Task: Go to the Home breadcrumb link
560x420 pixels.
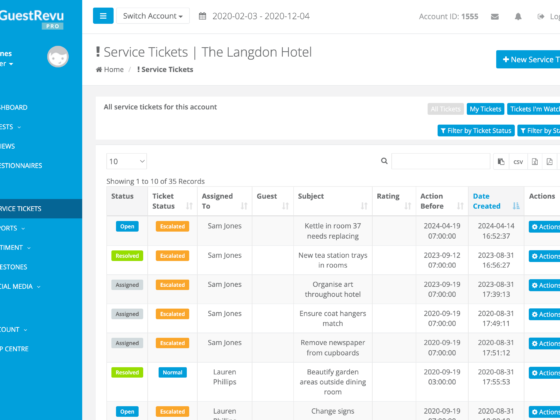Action: [x=110, y=70]
